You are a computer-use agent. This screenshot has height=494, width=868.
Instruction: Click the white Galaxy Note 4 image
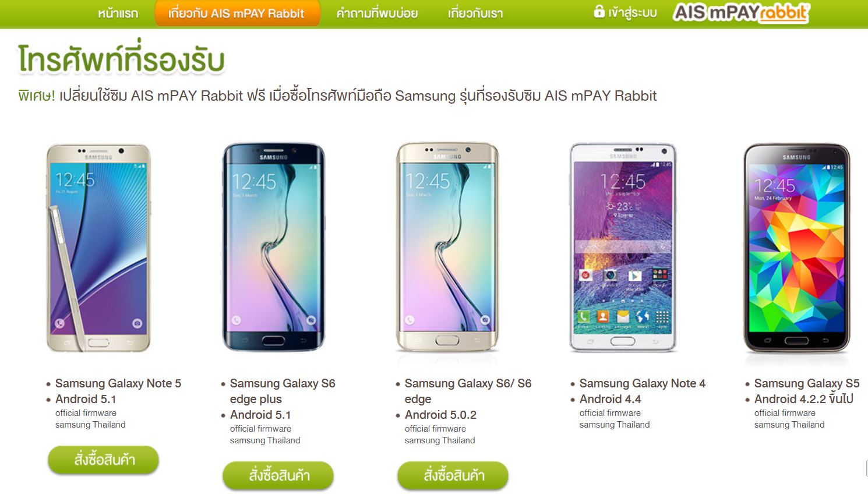point(623,248)
